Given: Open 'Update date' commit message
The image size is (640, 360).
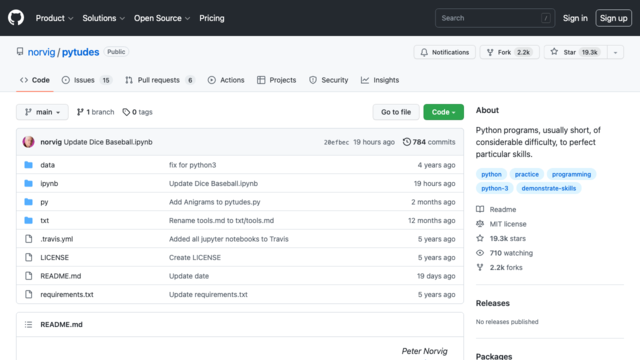Looking at the screenshot, I should 189,276.
